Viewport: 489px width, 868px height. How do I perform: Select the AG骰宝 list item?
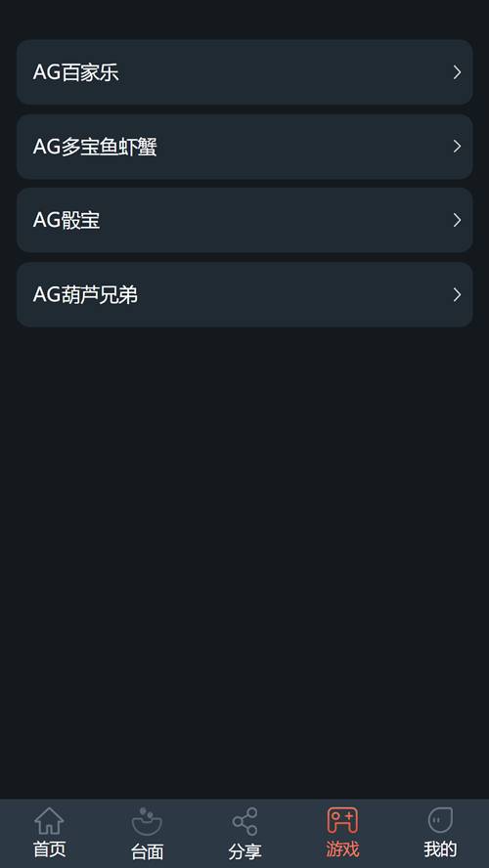point(244,220)
